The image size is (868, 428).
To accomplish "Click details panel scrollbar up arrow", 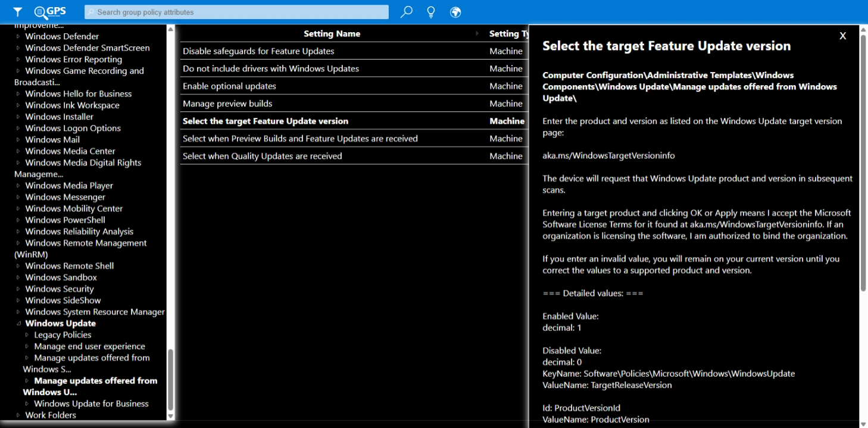I will (863, 29).
